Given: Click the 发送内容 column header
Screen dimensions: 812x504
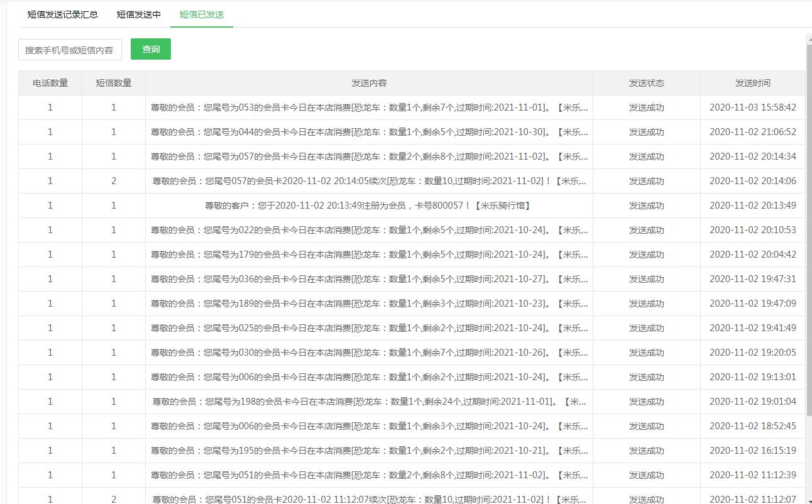Looking at the screenshot, I should click(x=369, y=83).
